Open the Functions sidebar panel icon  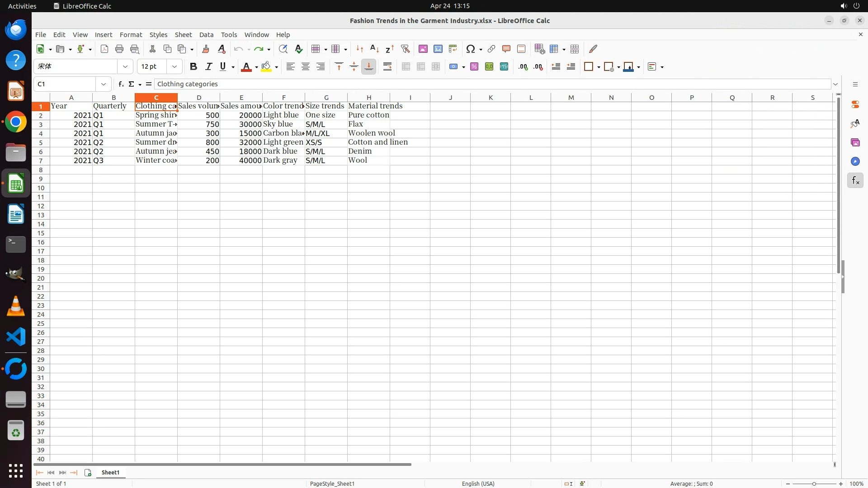(x=855, y=181)
